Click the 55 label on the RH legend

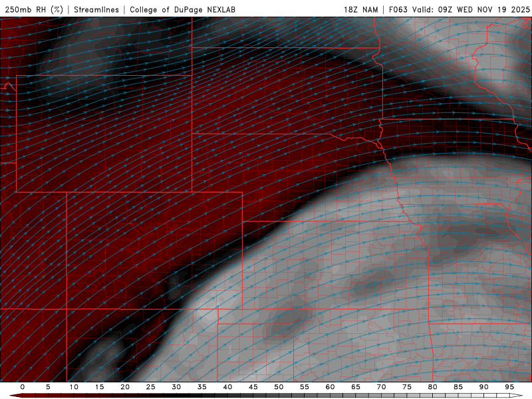[x=305, y=387]
